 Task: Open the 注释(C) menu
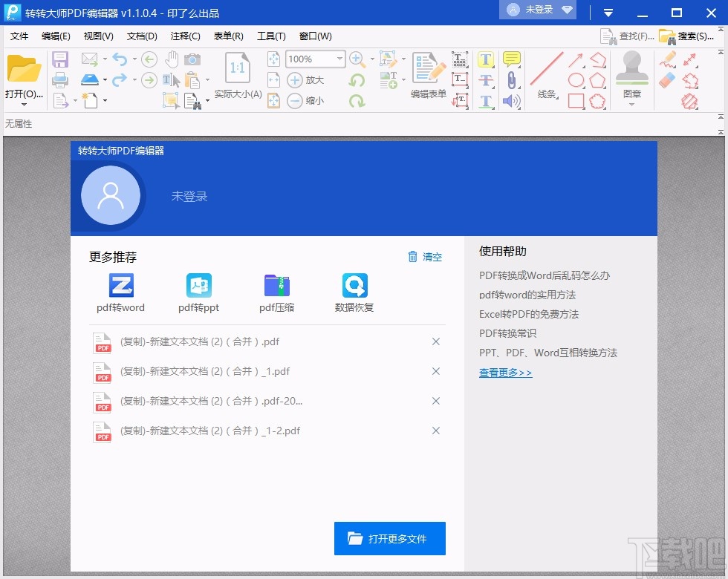185,36
